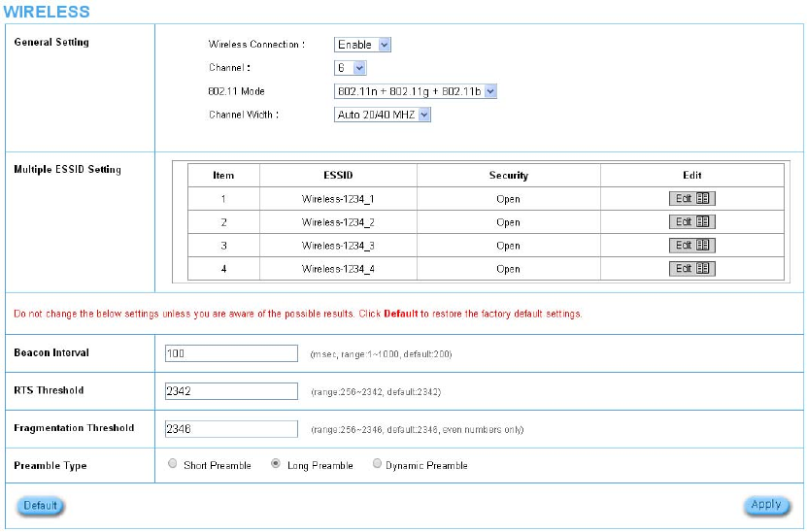The height and width of the screenshot is (532, 807).
Task: Click the Fragmentation Threshold input field
Action: point(231,428)
